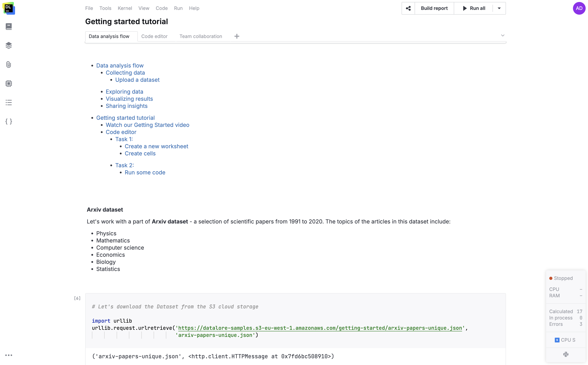
Task: Open the AD user avatar menu
Action: pos(579,8)
